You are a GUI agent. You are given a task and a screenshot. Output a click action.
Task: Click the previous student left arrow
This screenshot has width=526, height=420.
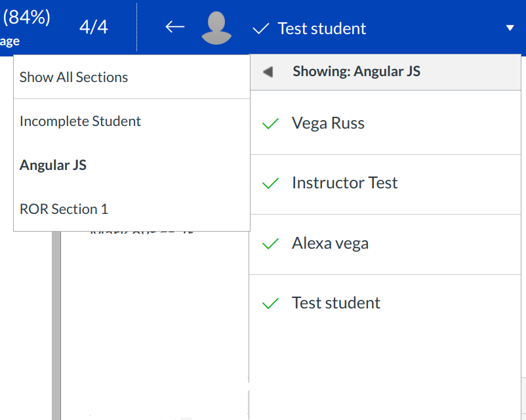tap(174, 28)
